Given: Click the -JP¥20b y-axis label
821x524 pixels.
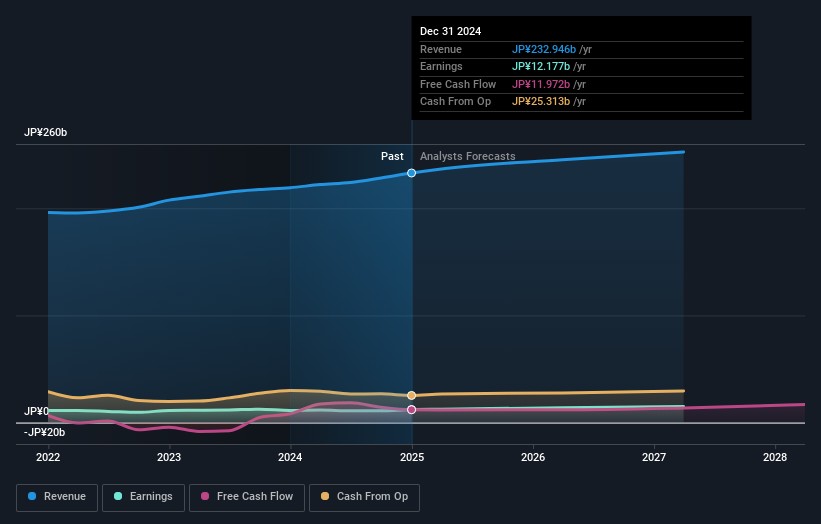Looking at the screenshot, I should pyautogui.click(x=45, y=432).
